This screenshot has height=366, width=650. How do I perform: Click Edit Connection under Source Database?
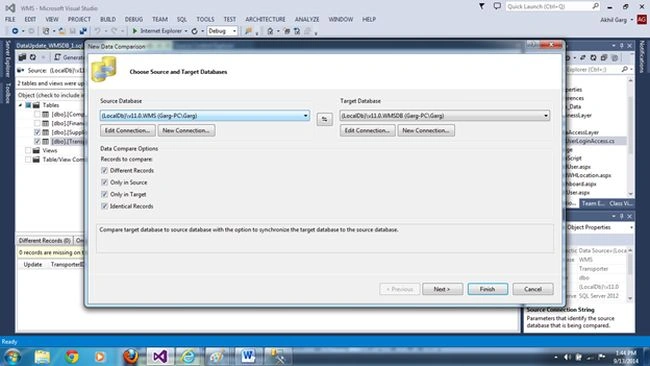coord(128,131)
